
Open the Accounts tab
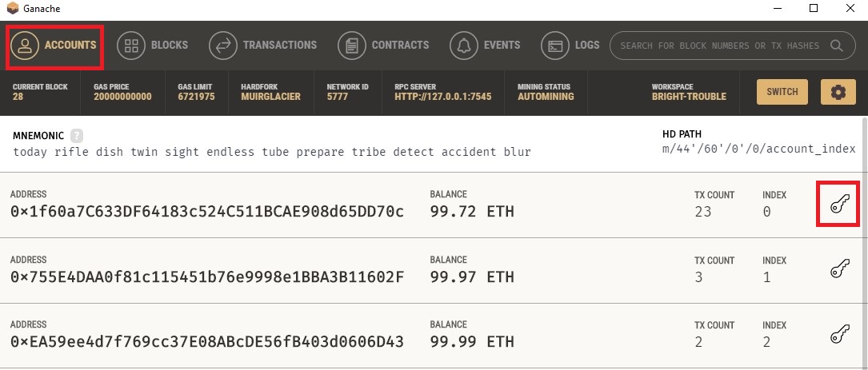(54, 46)
